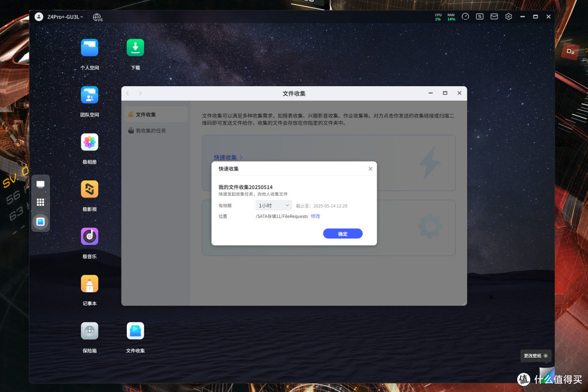Go forward in 文件收集 window
The height and width of the screenshot is (392, 588).
pos(140,93)
